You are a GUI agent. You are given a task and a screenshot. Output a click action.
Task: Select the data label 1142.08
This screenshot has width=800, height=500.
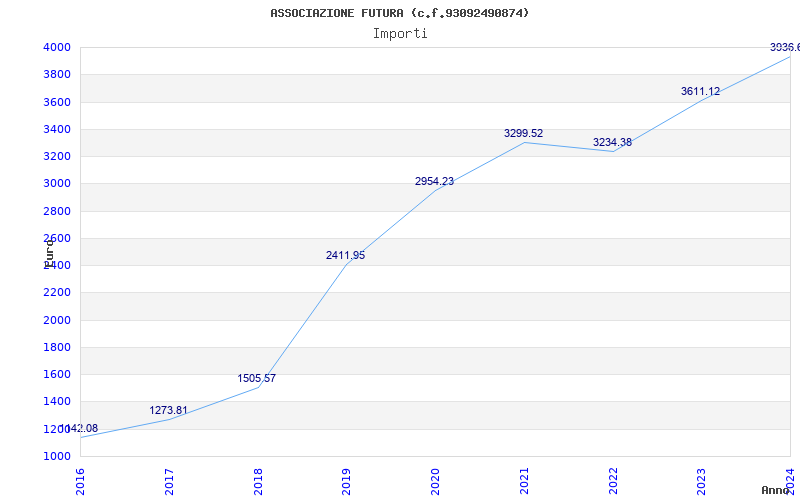coord(79,429)
